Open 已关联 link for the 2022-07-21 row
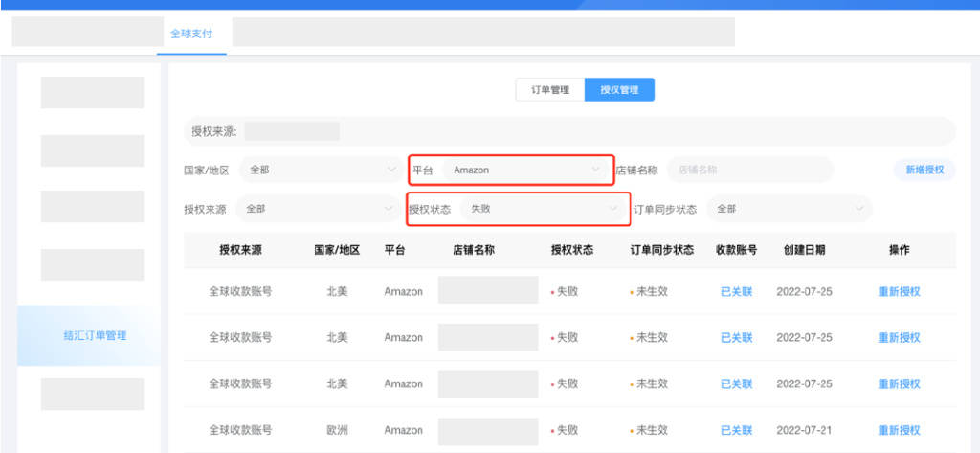 tap(736, 430)
